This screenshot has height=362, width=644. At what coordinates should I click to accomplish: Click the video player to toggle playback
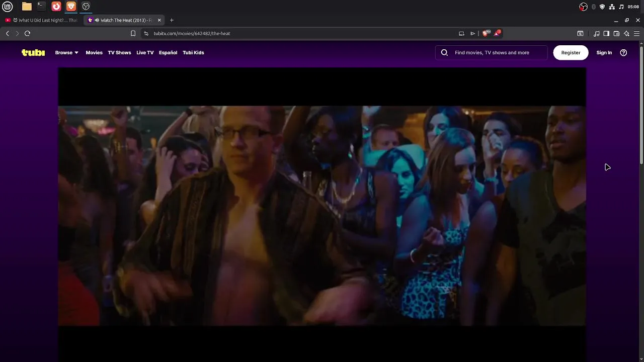(322, 215)
